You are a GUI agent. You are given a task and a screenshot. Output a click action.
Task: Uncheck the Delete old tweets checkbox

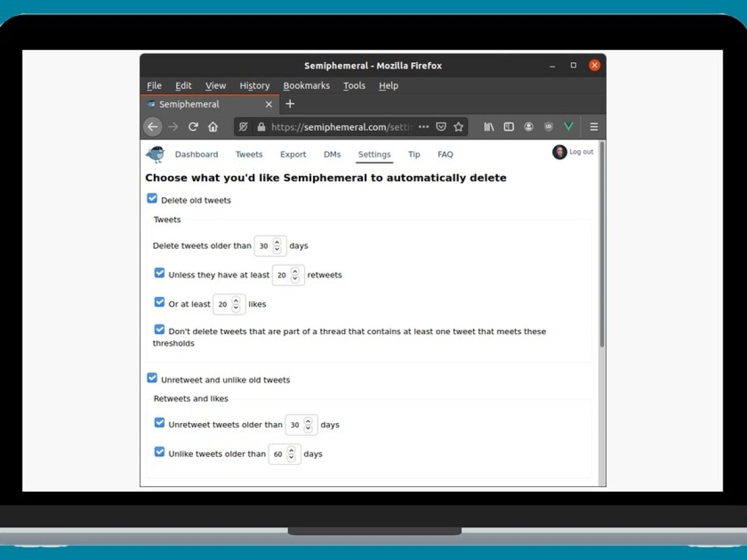(x=152, y=198)
